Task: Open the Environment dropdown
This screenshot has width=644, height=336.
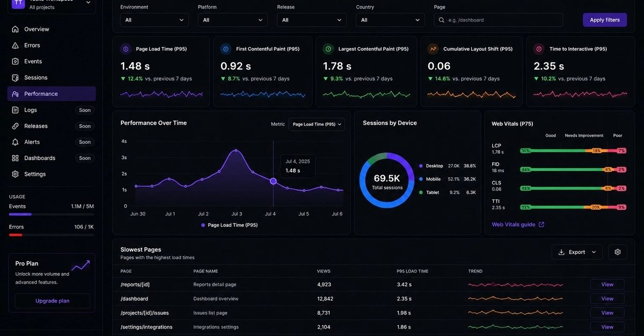Action: (x=155, y=20)
